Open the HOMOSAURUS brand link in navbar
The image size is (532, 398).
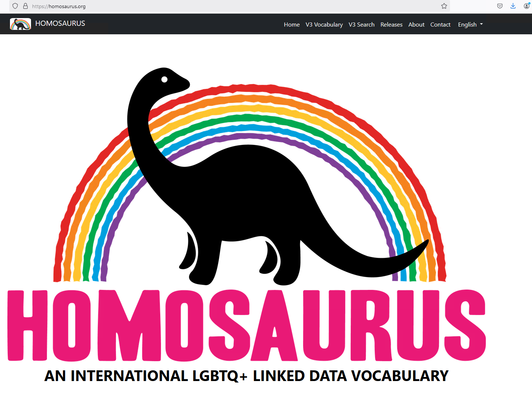(x=60, y=24)
